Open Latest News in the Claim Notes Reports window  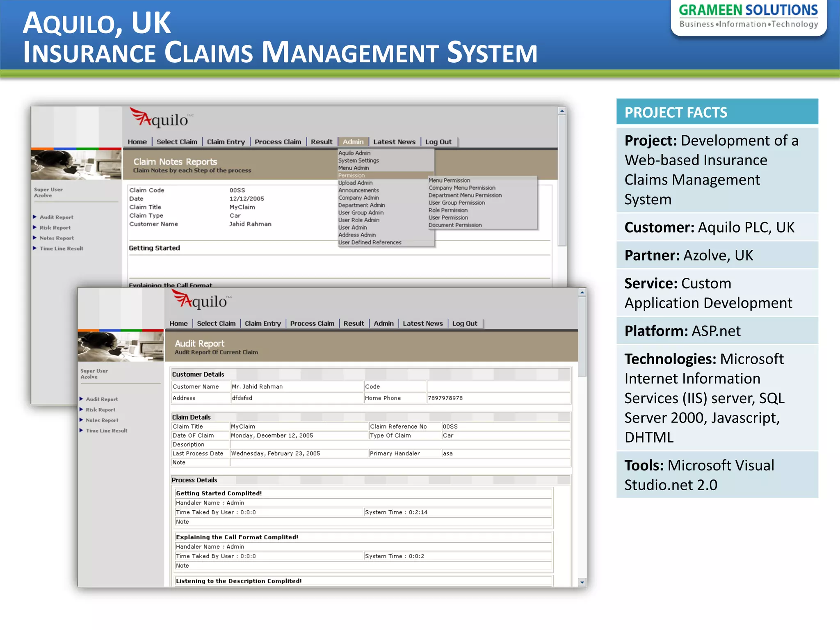(394, 142)
